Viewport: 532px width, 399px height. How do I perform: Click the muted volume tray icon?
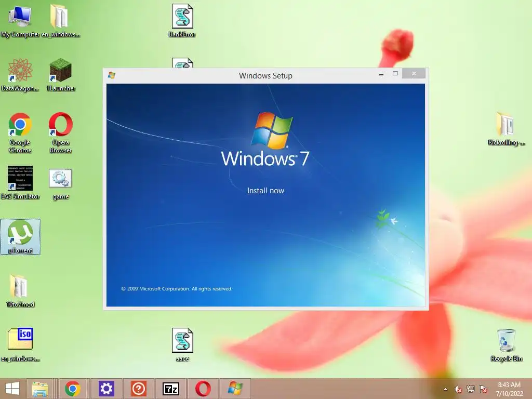click(x=458, y=389)
